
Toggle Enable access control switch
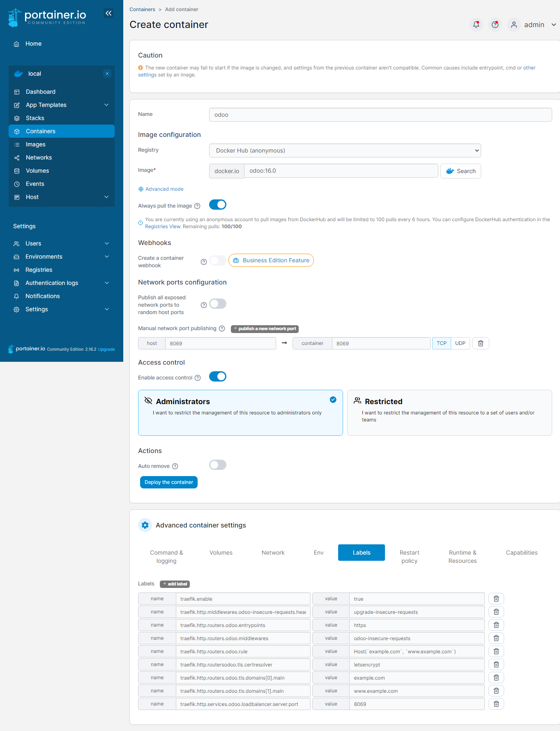click(218, 377)
